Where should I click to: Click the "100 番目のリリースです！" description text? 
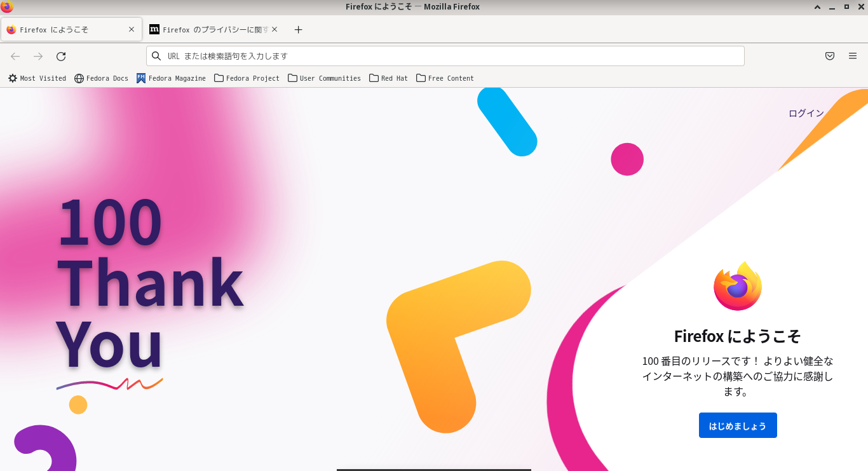(738, 376)
